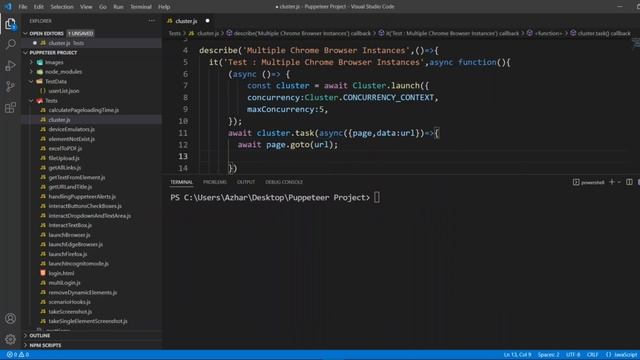Image resolution: width=640 pixels, height=360 pixels.
Task: Click the VS Code logo icon
Action: point(8,7)
